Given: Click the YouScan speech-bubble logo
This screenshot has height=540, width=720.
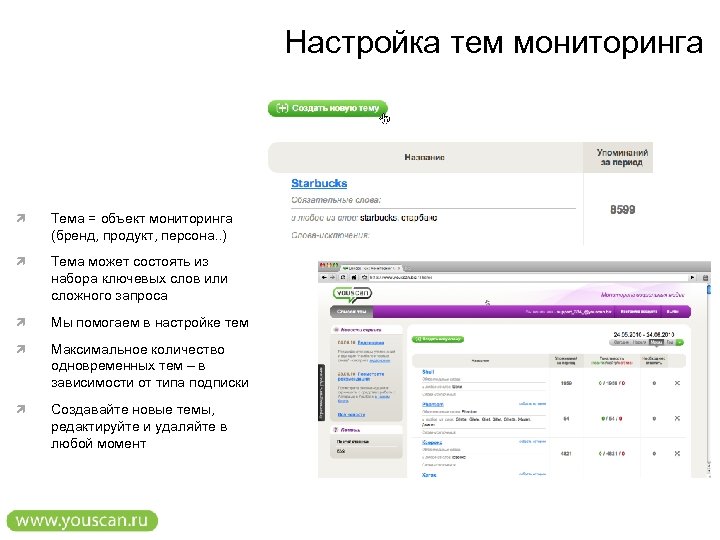Looking at the screenshot, I should click(352, 294).
